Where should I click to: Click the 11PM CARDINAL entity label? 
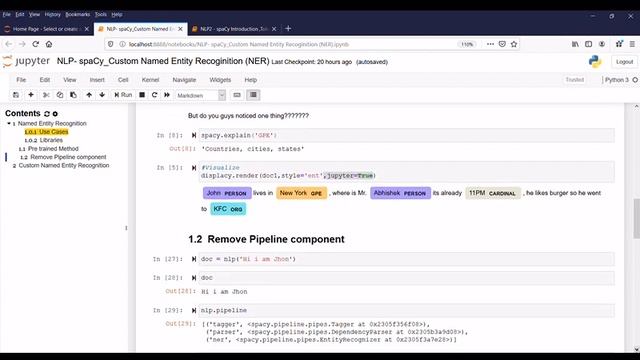[493, 193]
